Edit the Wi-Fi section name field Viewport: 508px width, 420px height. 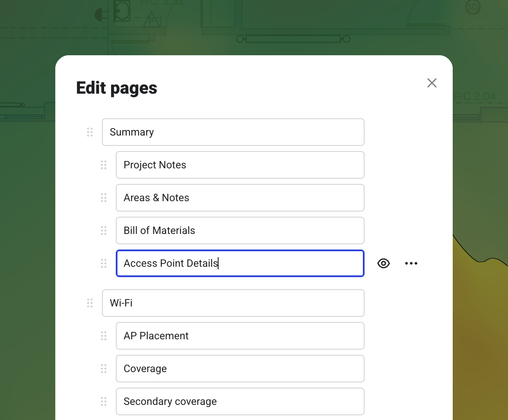tap(233, 303)
